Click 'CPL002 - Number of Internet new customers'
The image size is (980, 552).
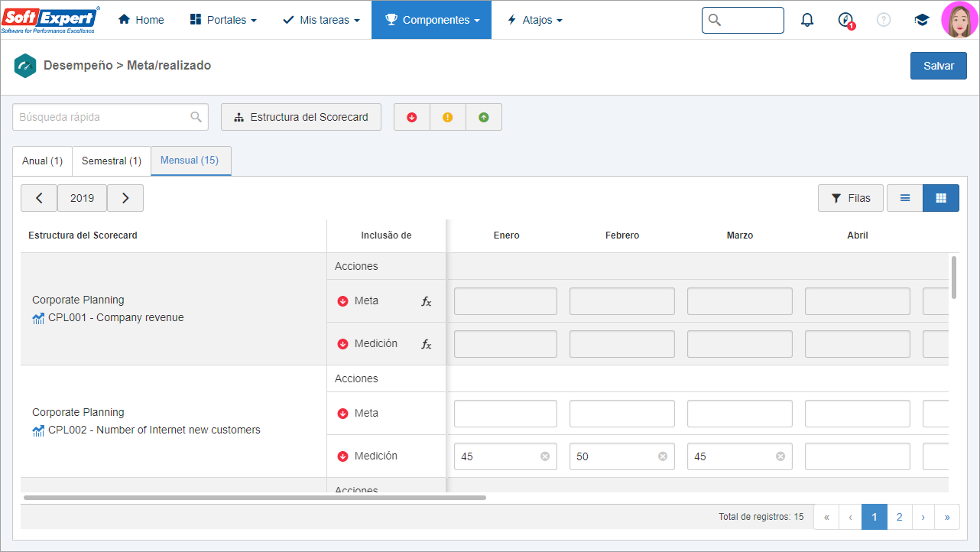[154, 430]
